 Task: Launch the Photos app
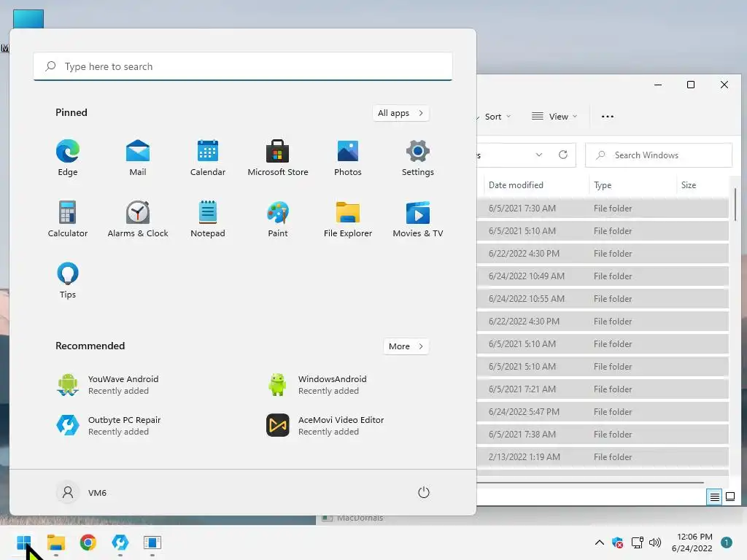coord(348,157)
